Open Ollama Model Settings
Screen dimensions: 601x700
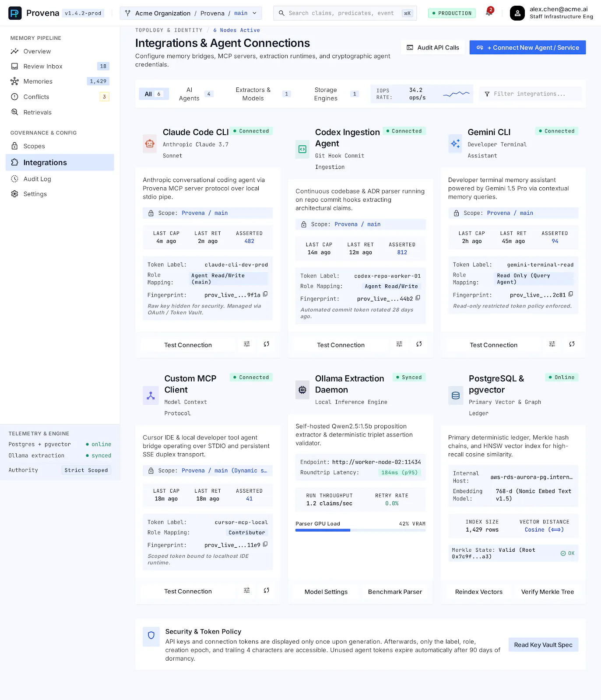[326, 591]
